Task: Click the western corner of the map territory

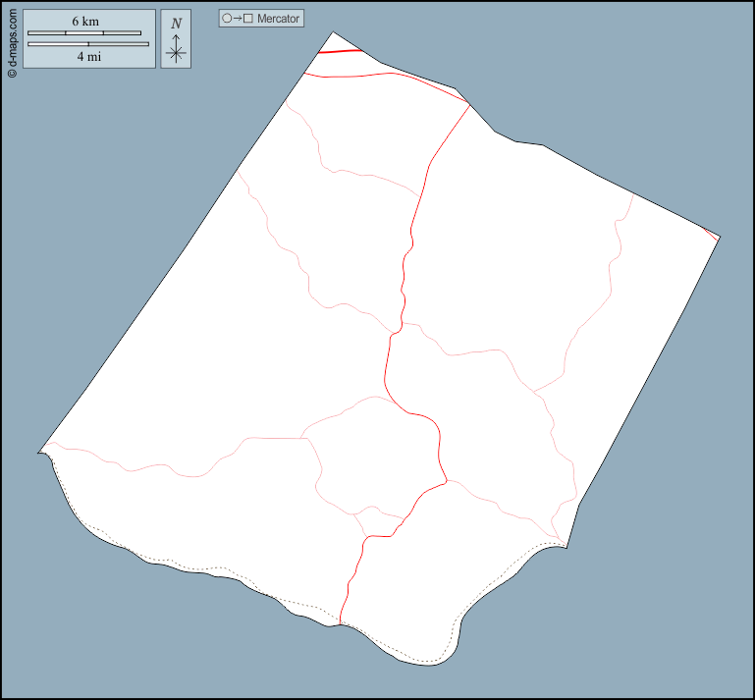Action: tap(41, 451)
